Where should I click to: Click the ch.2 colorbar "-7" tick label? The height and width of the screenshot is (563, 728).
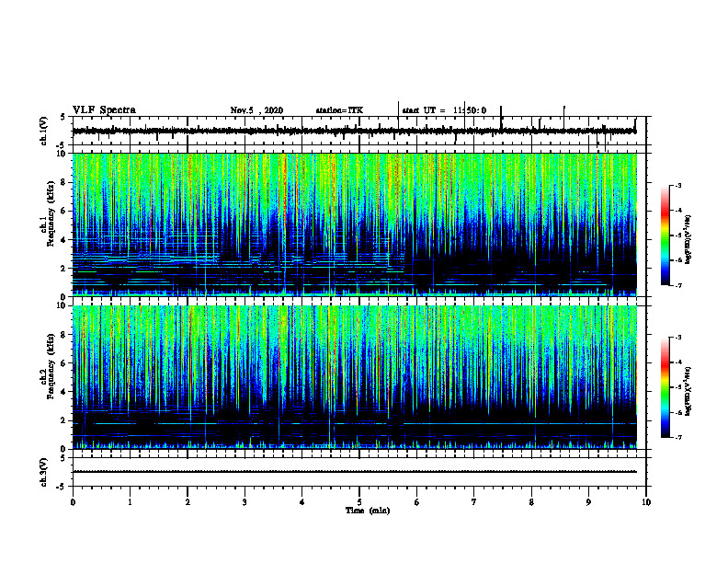pyautogui.click(x=677, y=438)
